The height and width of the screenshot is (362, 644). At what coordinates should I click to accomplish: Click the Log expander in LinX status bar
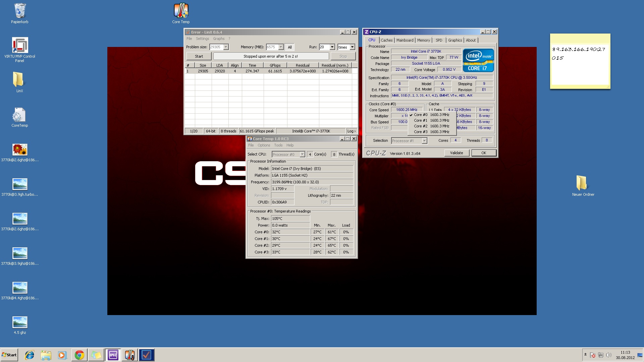point(351,131)
